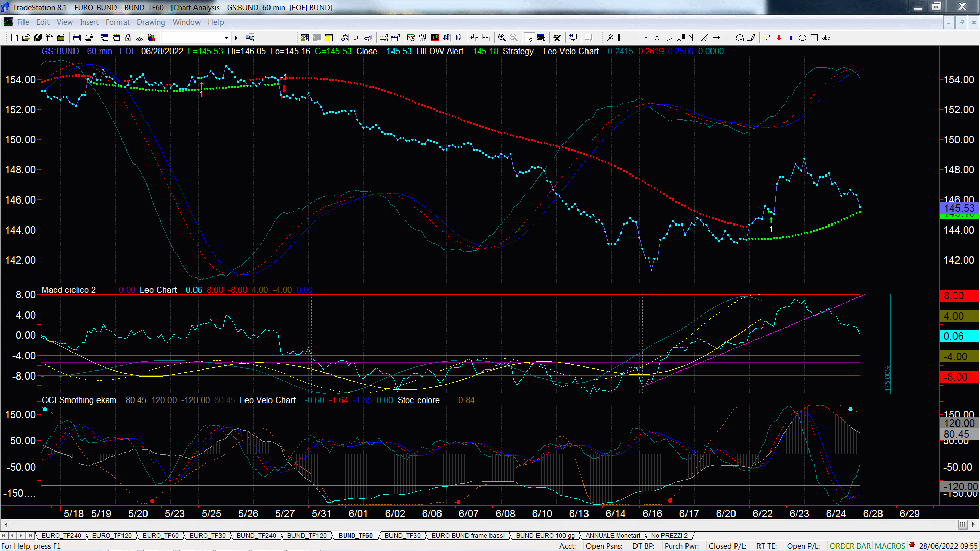
Task: Click the colored cubes icon
Action: point(151,38)
